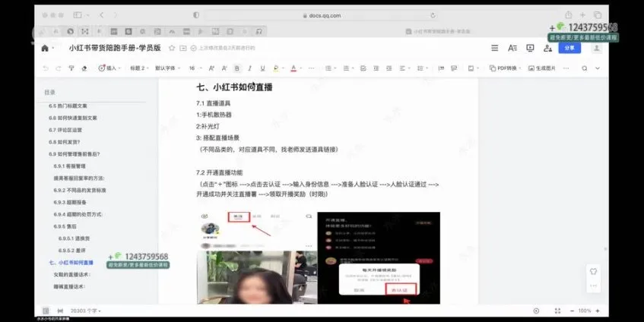Toggle underline formatting
Viewport: 644px width, 322px height.
pos(262,68)
